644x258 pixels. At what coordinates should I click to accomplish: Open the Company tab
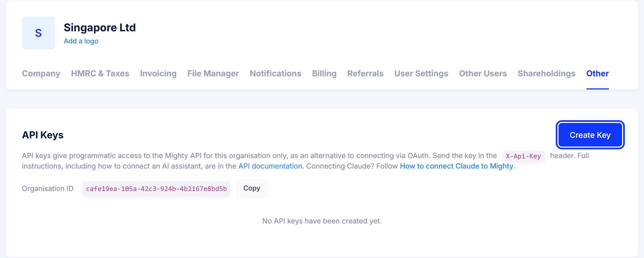point(41,73)
